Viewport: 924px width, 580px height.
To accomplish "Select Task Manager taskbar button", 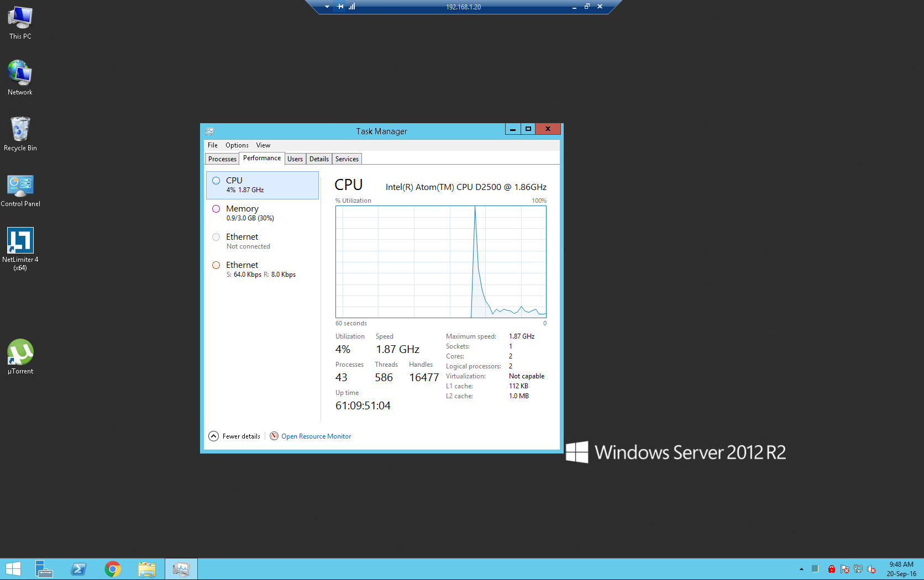I will pyautogui.click(x=181, y=569).
